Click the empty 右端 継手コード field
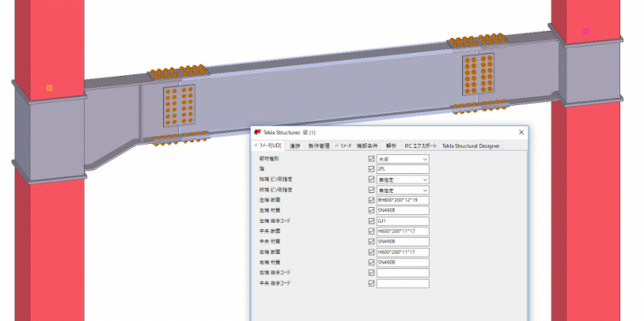This screenshot has width=644, height=321. 403,272
